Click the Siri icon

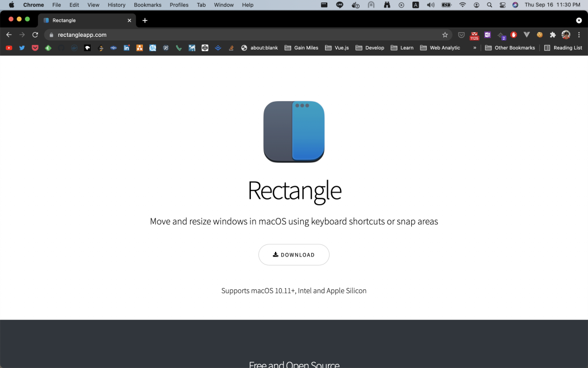pyautogui.click(x=515, y=5)
